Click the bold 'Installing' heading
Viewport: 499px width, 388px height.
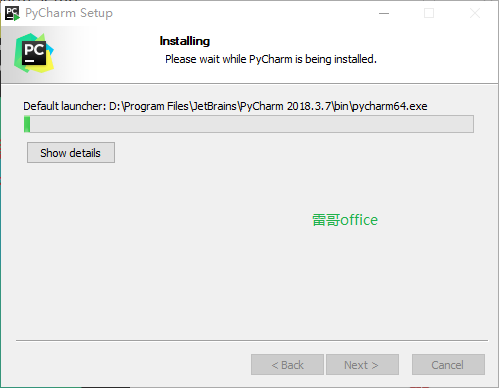point(185,41)
